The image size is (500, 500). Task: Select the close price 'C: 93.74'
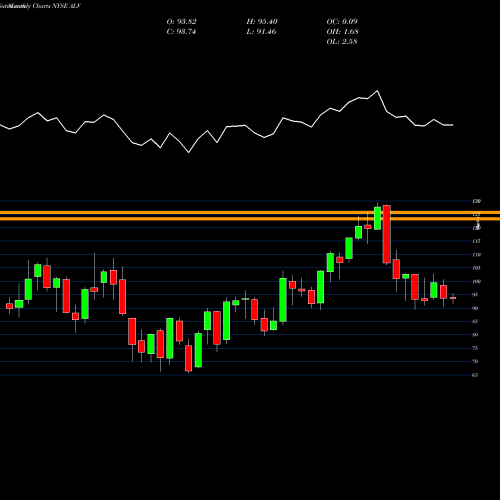coord(181,32)
